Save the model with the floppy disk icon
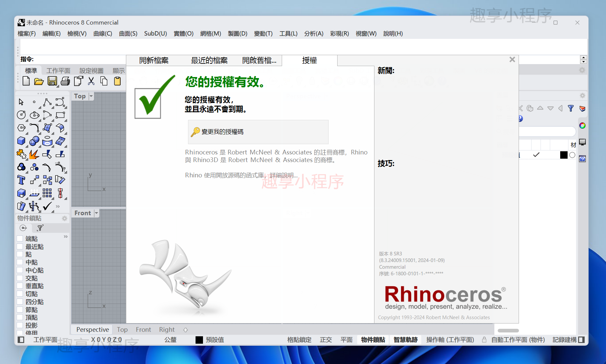 coord(52,81)
